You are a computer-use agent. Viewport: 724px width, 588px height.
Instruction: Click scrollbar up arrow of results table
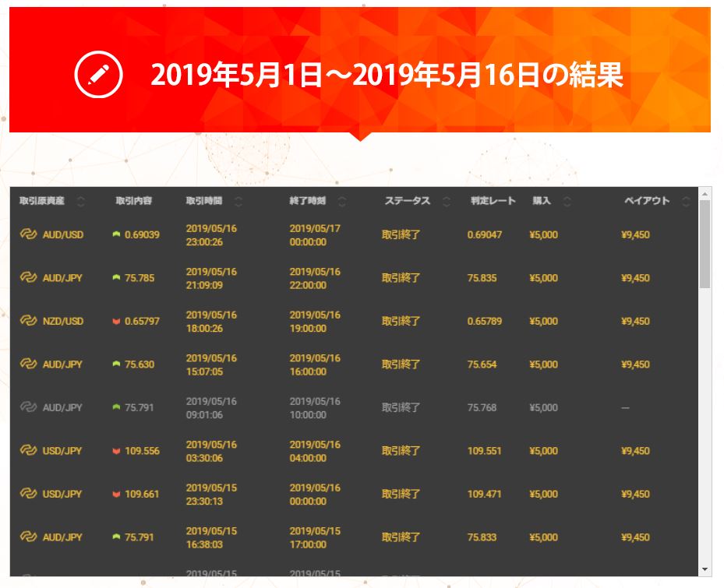coord(705,194)
